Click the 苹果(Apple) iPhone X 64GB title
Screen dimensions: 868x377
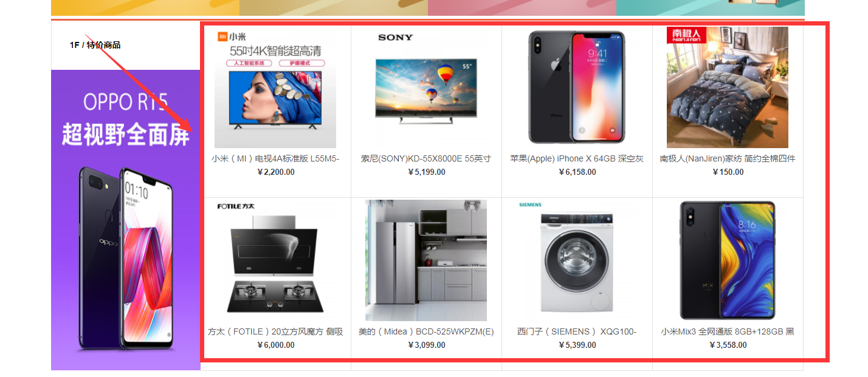point(577,158)
